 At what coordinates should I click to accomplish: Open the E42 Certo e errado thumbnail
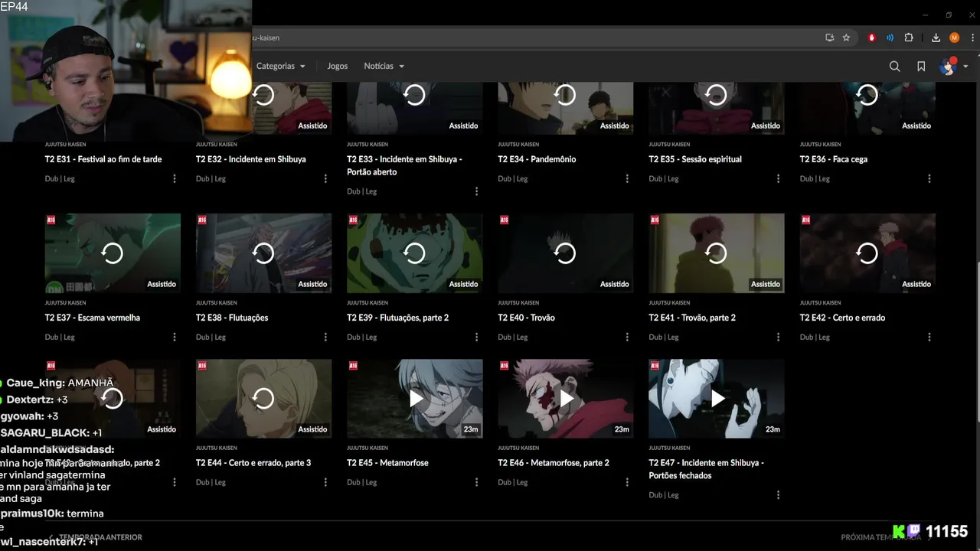(867, 253)
